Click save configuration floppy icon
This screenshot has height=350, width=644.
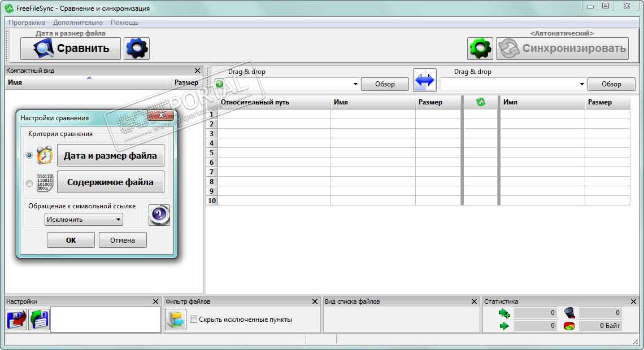tap(16, 320)
